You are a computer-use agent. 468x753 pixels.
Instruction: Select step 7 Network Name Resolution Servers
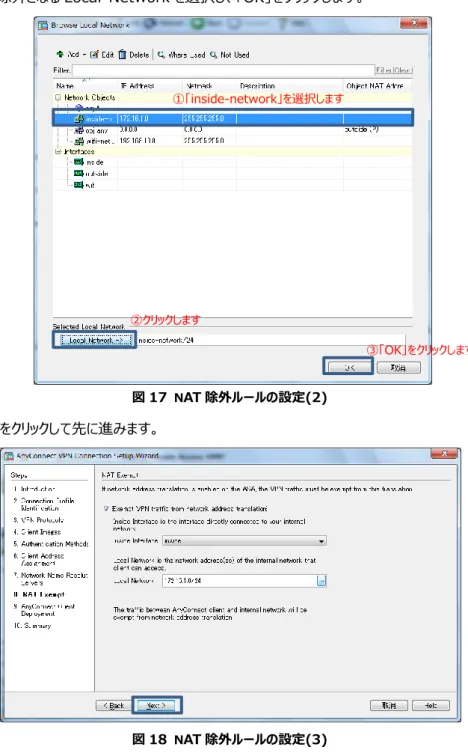pyautogui.click(x=51, y=578)
